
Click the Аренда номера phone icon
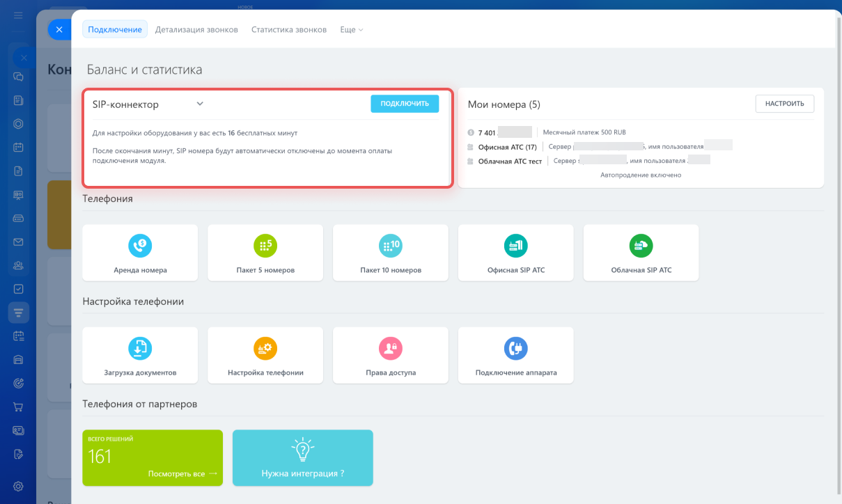140,245
